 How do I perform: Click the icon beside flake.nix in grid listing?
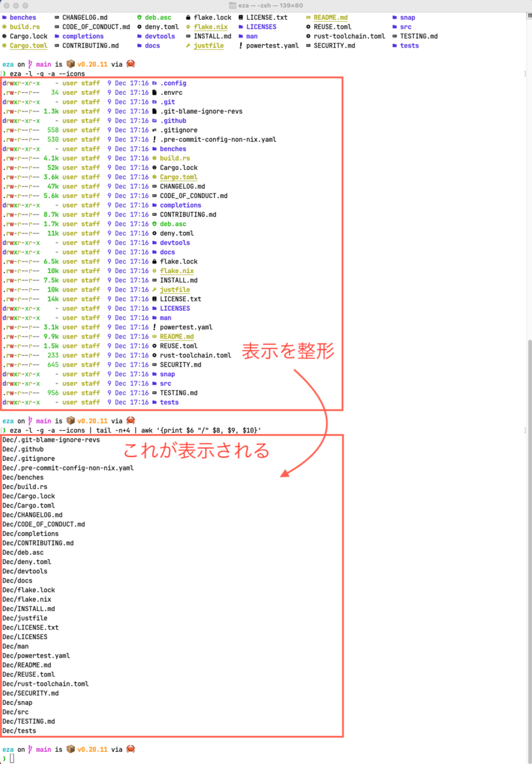(x=188, y=27)
